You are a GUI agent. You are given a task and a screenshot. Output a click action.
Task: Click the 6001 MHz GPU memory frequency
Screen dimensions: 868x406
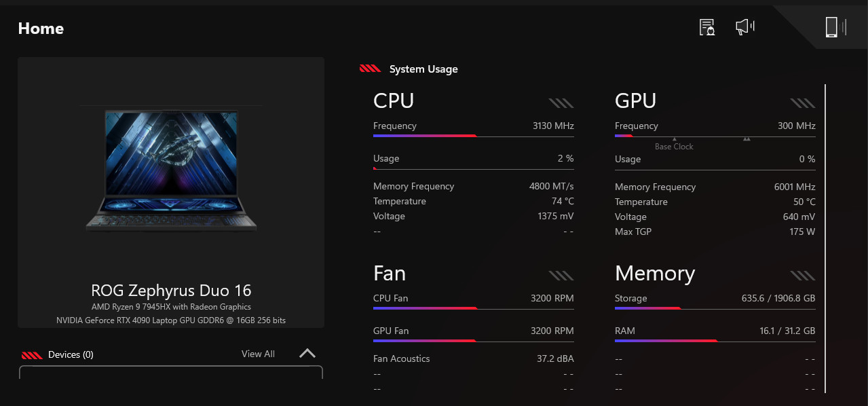[795, 187]
